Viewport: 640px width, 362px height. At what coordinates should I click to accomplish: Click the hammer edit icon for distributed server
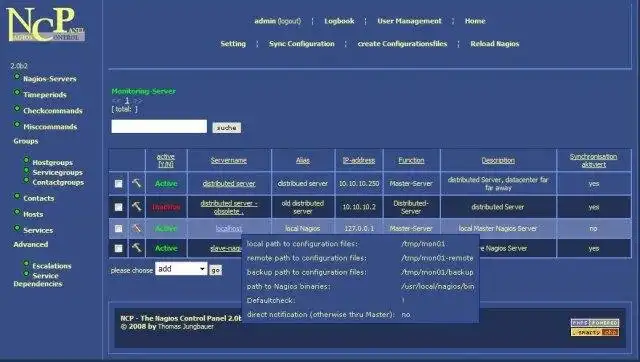click(136, 183)
